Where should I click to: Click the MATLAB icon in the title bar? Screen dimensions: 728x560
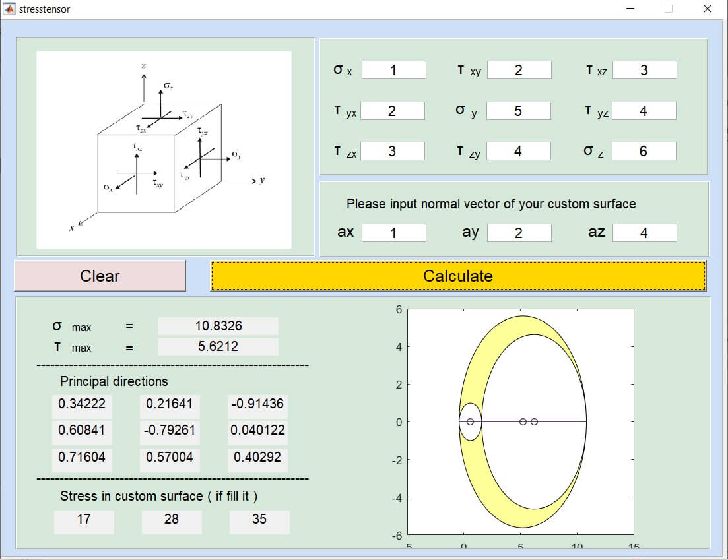pos(9,9)
